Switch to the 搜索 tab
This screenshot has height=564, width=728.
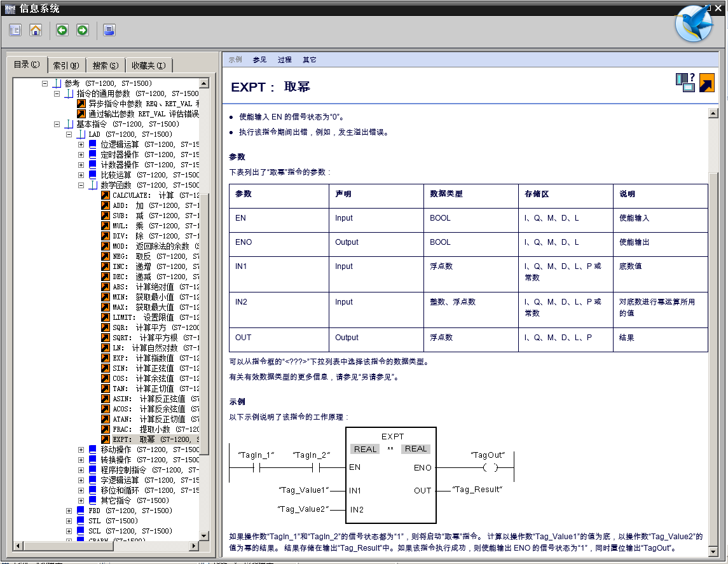click(106, 65)
